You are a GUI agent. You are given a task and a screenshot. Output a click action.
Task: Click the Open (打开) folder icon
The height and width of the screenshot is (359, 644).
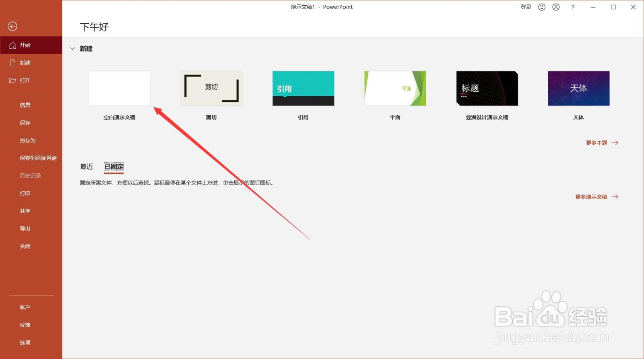pyautogui.click(x=12, y=80)
